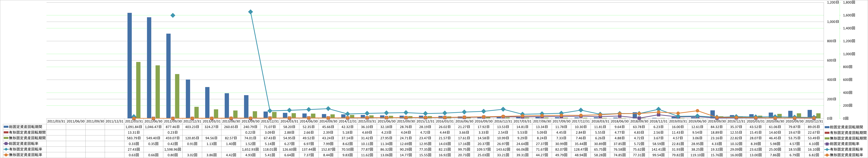868x158 pixels.
Task: Click the 13.31日 cell
Action: (134, 133)
